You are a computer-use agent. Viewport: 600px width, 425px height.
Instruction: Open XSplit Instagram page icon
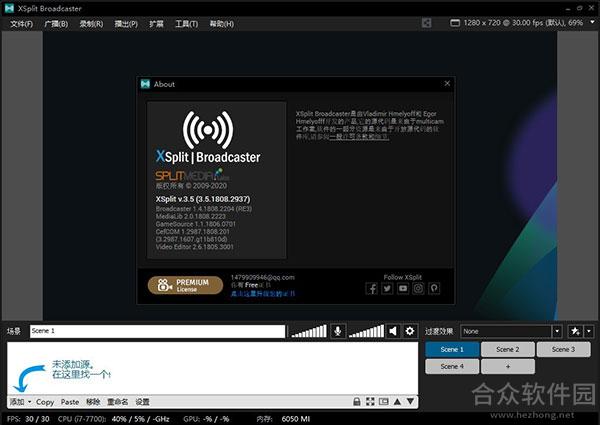pyautogui.click(x=419, y=288)
